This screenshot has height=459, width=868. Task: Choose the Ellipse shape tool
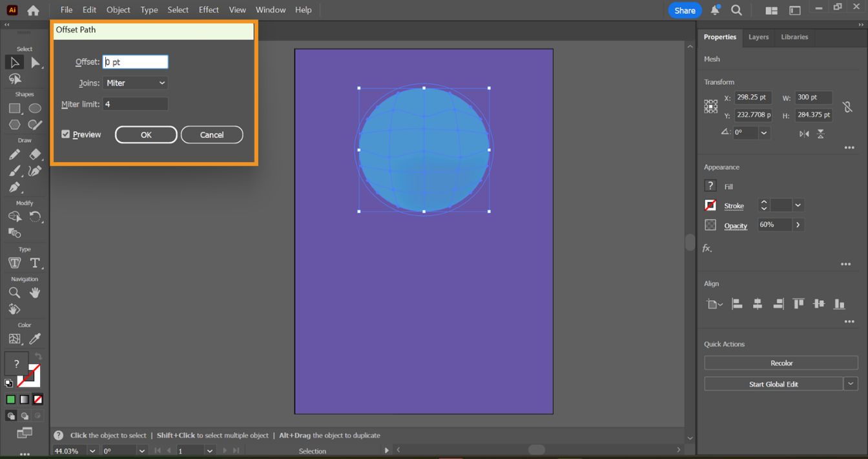coord(36,108)
